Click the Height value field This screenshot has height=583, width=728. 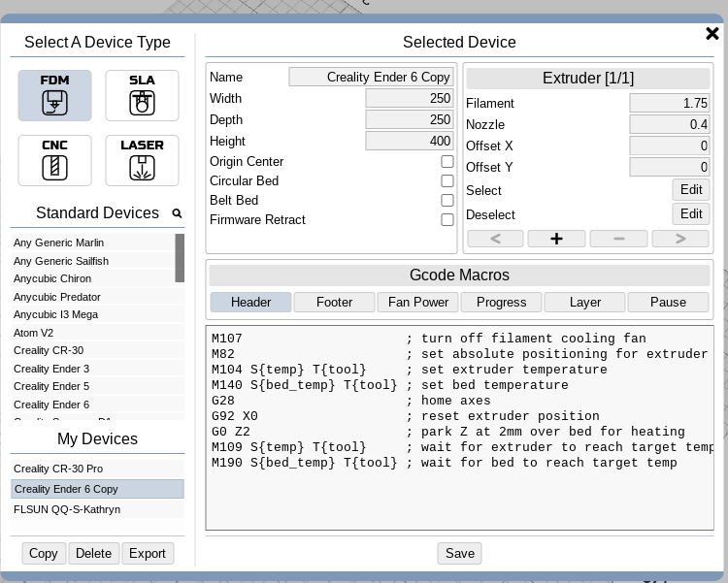pos(409,141)
